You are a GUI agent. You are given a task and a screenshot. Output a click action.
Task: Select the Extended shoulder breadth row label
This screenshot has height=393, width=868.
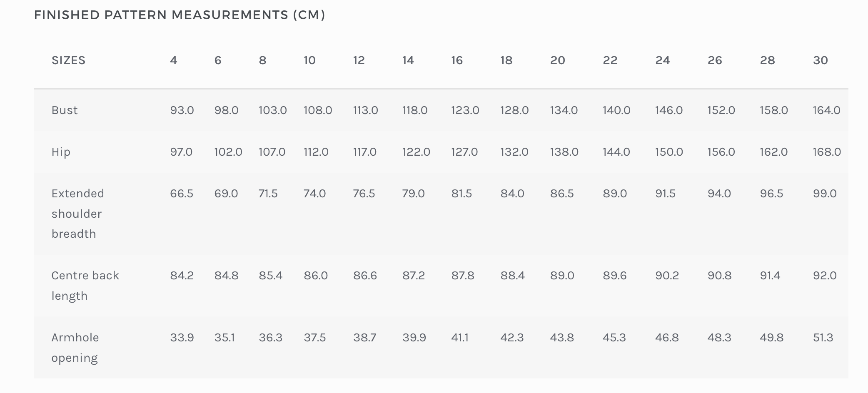pyautogui.click(x=77, y=214)
